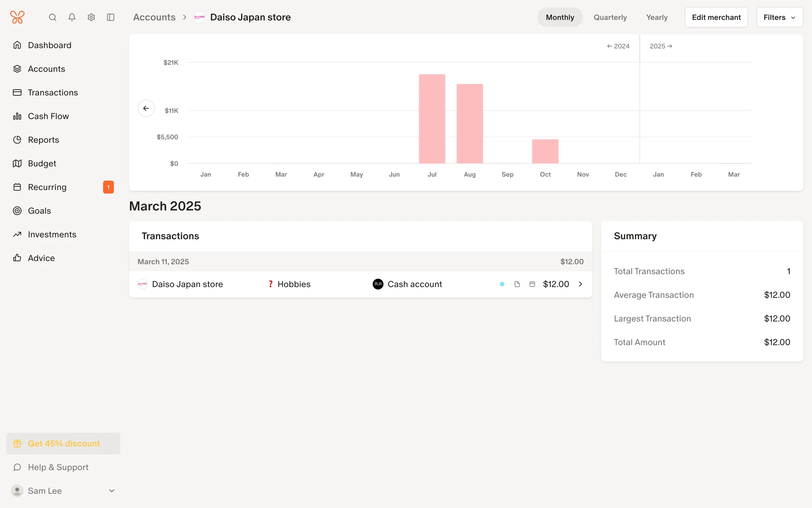Screen dimensions: 812x508
Task: Click the calendar icon in transaction row
Action: [x=532, y=284]
